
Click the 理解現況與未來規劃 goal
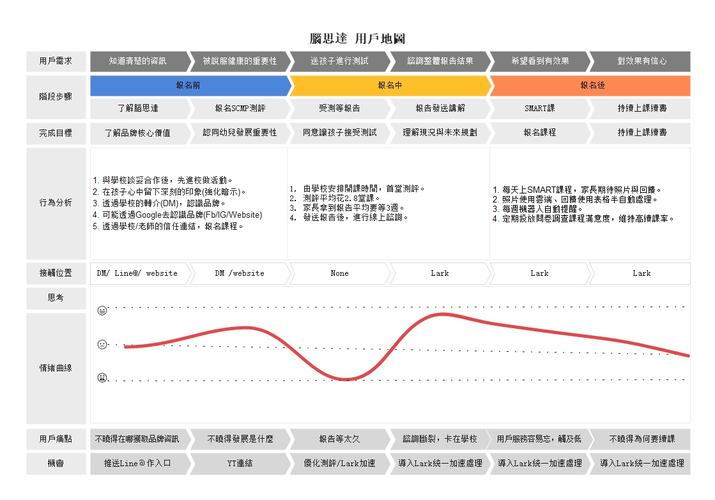(x=440, y=133)
